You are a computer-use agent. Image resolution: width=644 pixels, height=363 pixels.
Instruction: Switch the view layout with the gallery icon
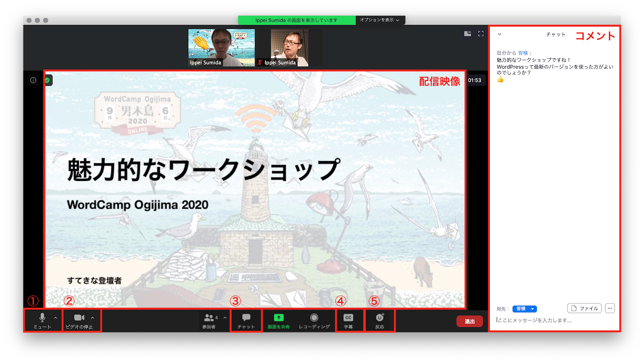point(468,34)
